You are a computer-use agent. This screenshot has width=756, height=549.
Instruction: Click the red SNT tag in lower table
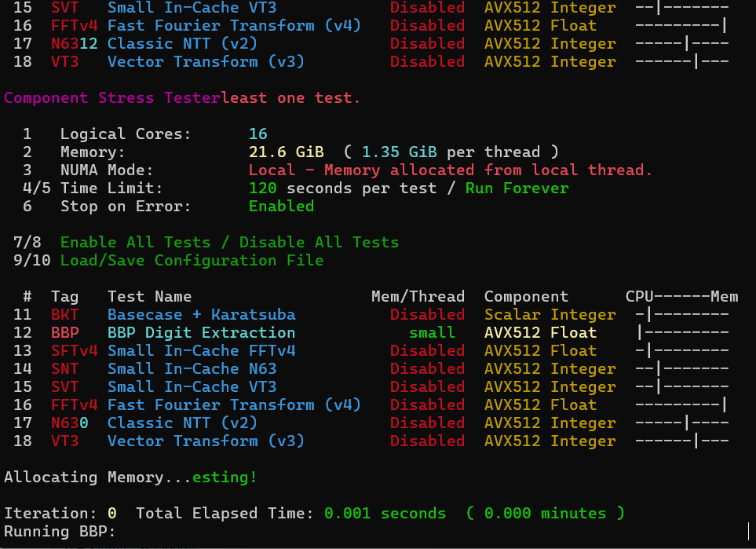[64, 368]
